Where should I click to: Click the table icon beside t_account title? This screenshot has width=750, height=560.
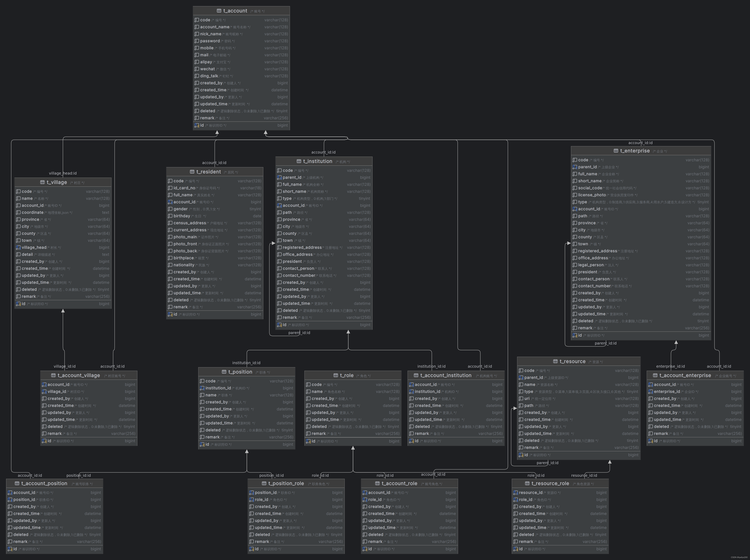click(x=219, y=11)
